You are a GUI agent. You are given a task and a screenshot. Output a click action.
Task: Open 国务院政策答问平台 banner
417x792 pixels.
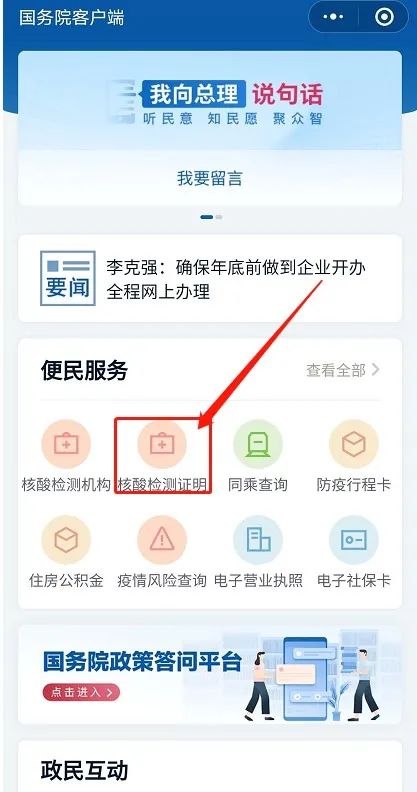(210, 675)
